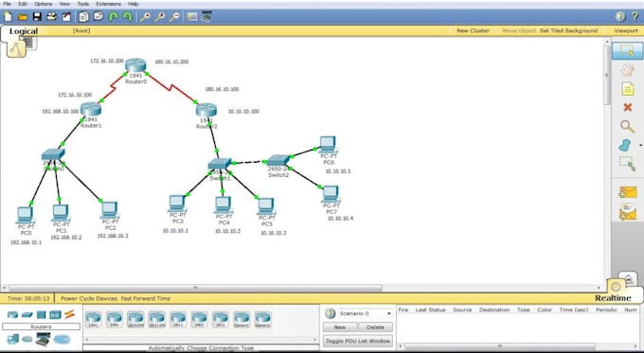Add a Complex PDU with open envelope
The image size is (644, 353).
tap(627, 212)
